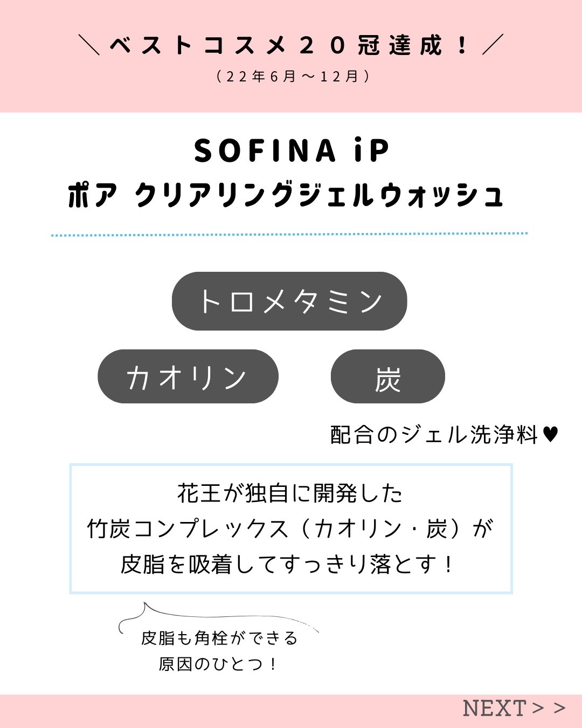Click the left slash decoration in header

point(89,44)
